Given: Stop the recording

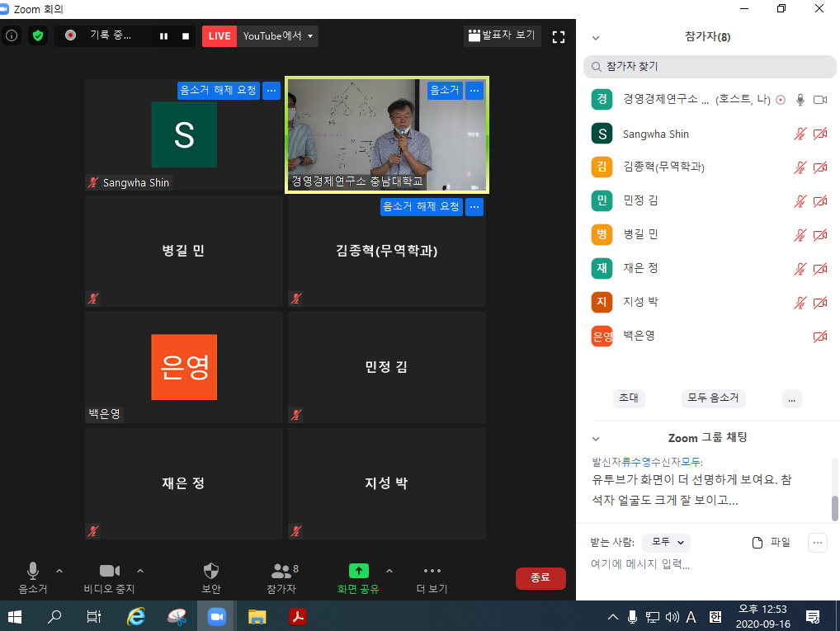Looking at the screenshot, I should (x=186, y=36).
